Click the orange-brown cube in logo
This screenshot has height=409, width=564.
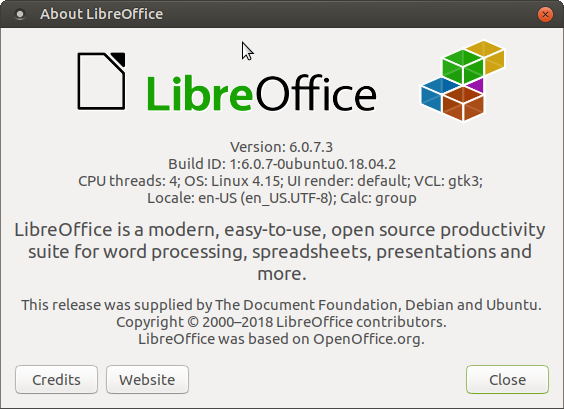[463, 104]
